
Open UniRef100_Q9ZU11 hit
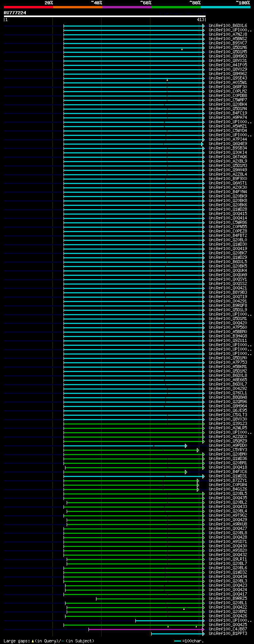click(228, 341)
